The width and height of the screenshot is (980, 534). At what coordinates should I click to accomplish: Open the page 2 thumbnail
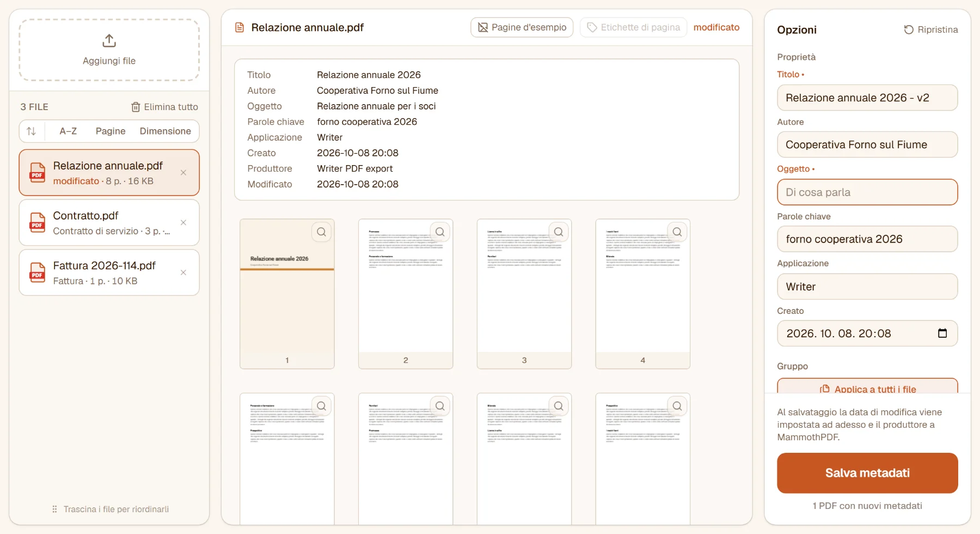pyautogui.click(x=406, y=294)
